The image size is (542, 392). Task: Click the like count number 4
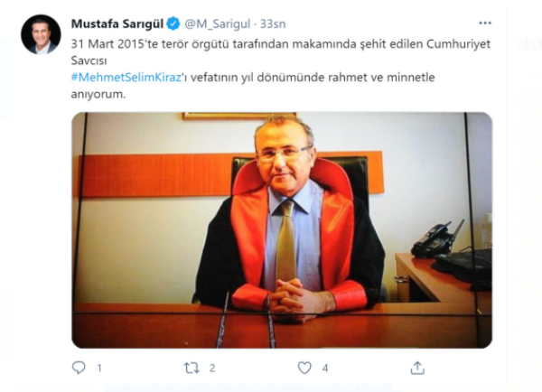325,369
